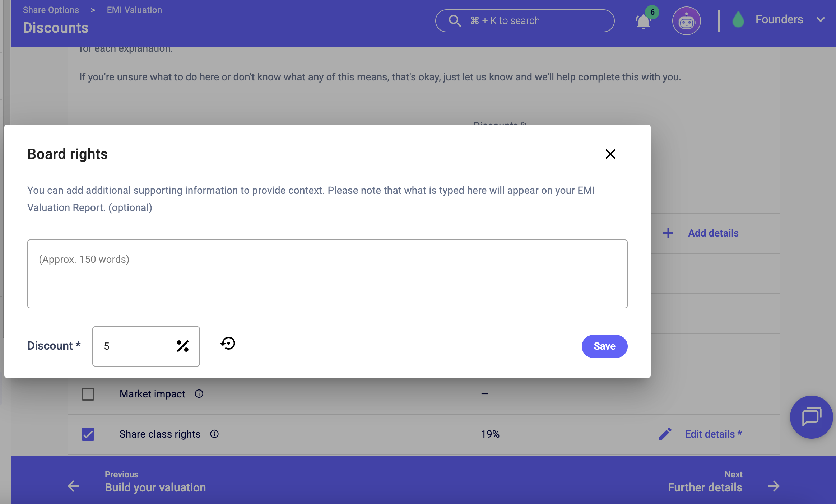Screen dimensions: 836x504
Task: Click the pencil icon beside Edit details
Action: coord(665,434)
